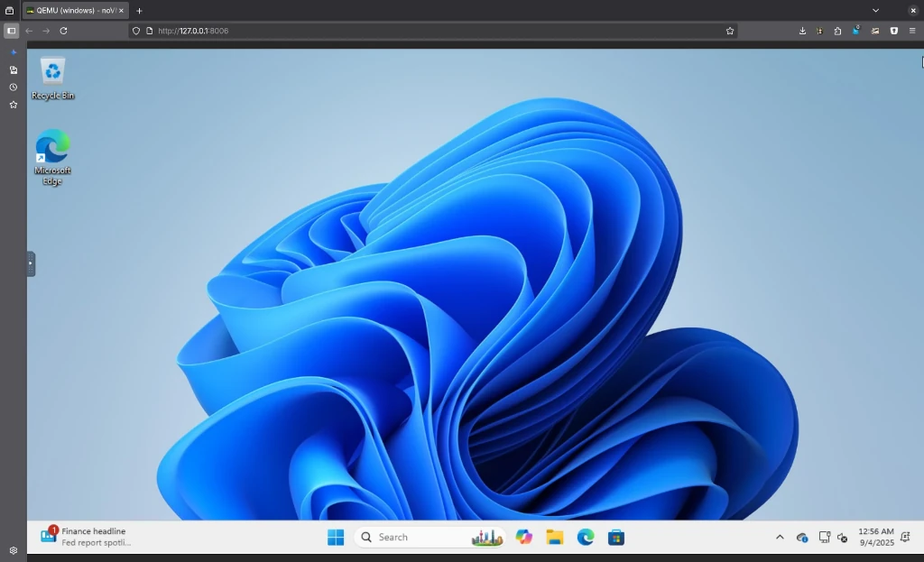Open the Windows Start menu
924x562 pixels.
click(336, 538)
